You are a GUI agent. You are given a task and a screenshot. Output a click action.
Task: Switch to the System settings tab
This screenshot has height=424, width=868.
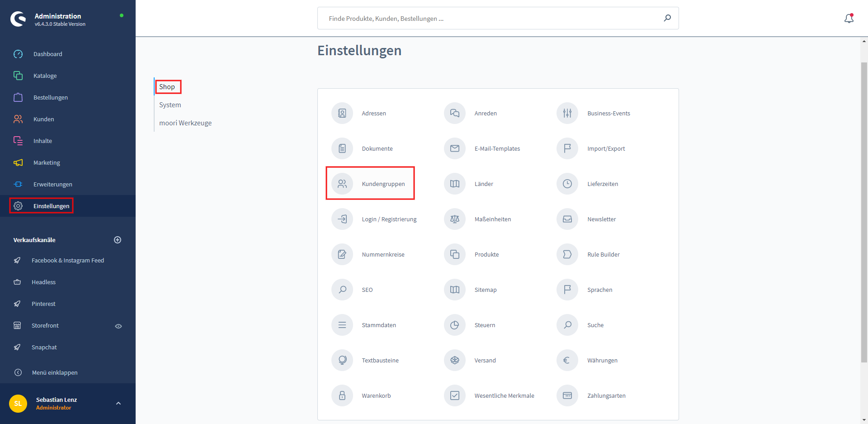tap(170, 105)
